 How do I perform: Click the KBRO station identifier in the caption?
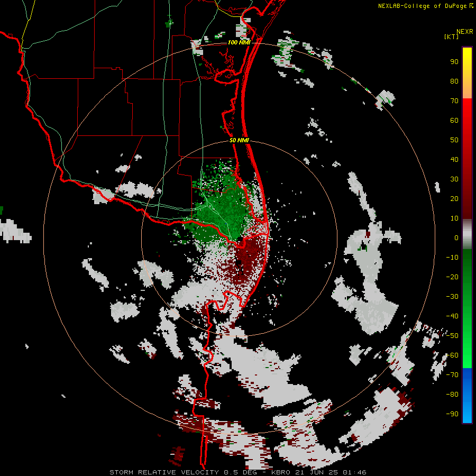pyautogui.click(x=281, y=472)
